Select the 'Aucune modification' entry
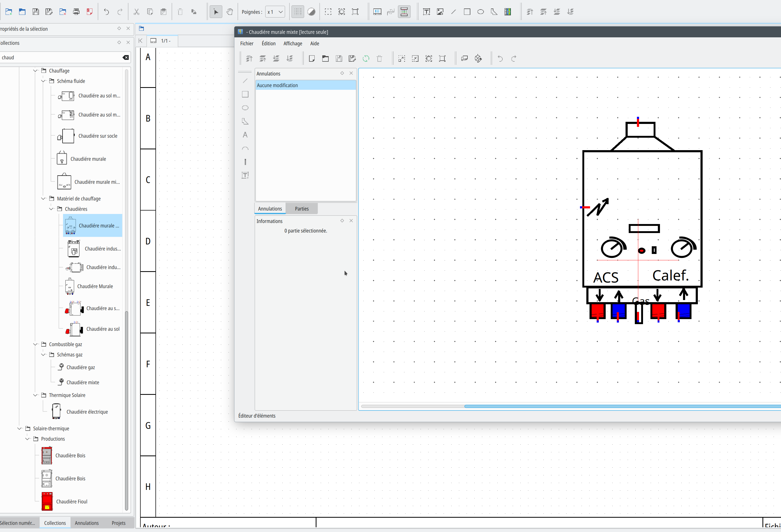781x532 pixels. point(305,85)
